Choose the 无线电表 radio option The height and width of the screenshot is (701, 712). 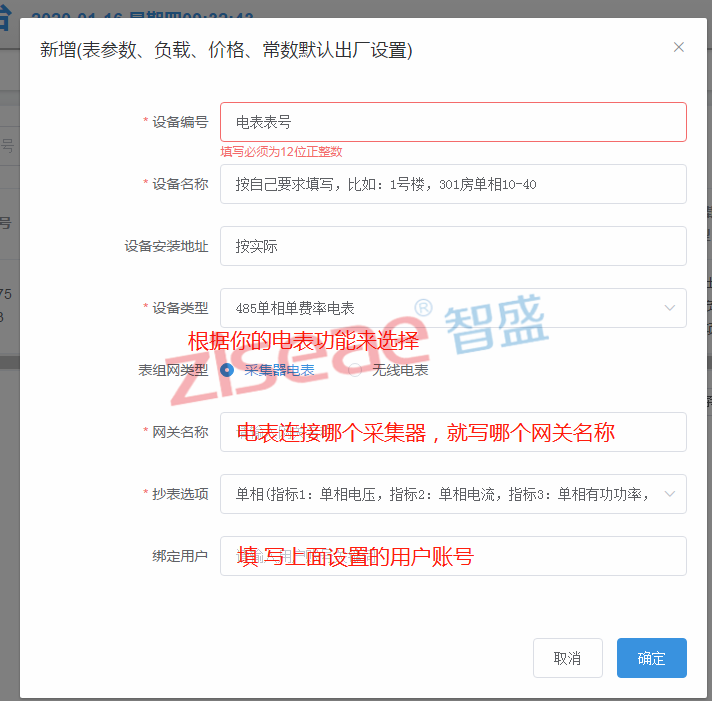355,370
